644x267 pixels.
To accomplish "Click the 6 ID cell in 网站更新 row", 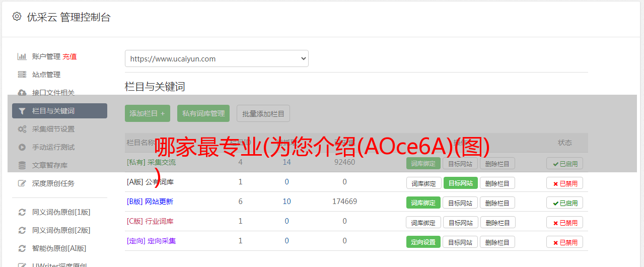I will 240,202.
